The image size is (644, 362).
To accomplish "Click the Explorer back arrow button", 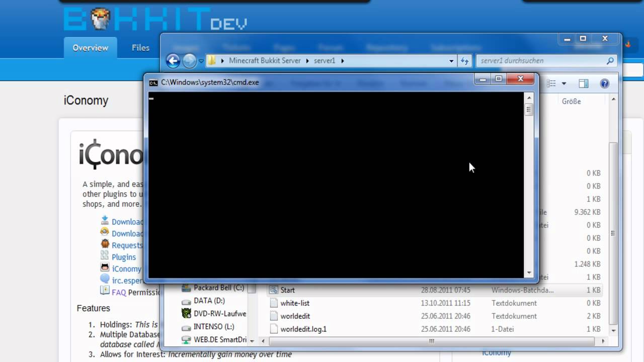I will [x=173, y=61].
